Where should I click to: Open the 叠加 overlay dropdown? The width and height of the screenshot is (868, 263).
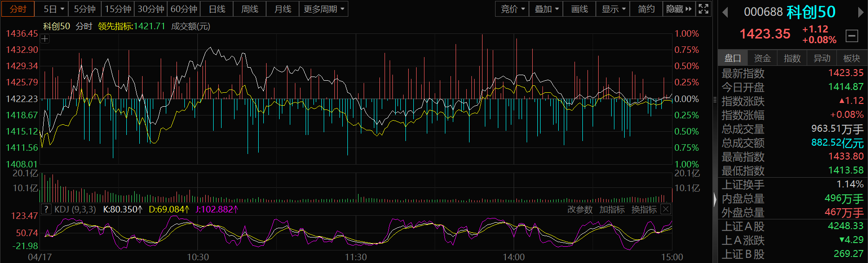point(546,9)
